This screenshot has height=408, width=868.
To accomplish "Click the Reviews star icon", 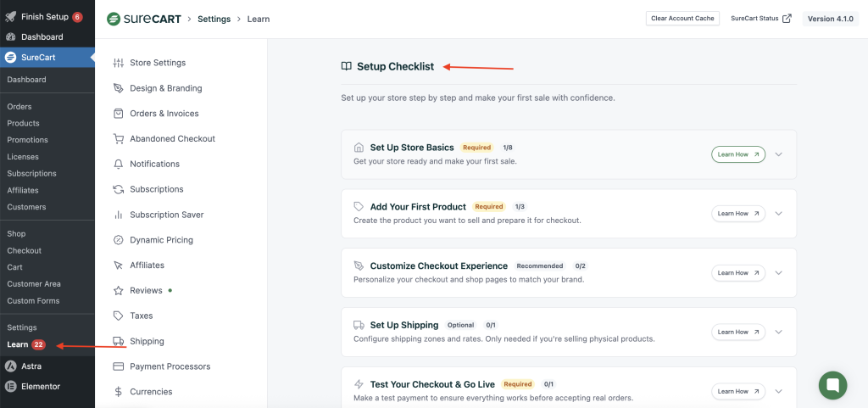I will [x=118, y=291].
